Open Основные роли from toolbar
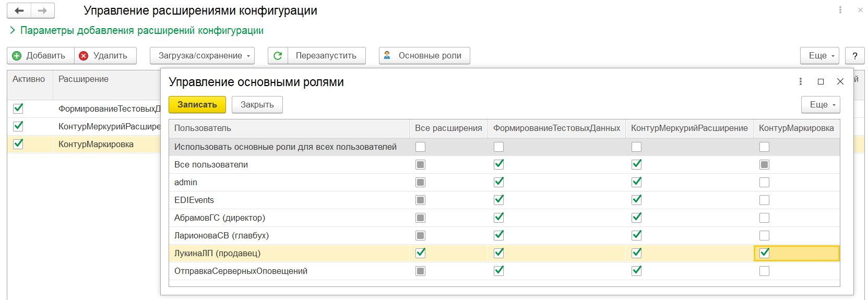868x300 pixels. 424,56
